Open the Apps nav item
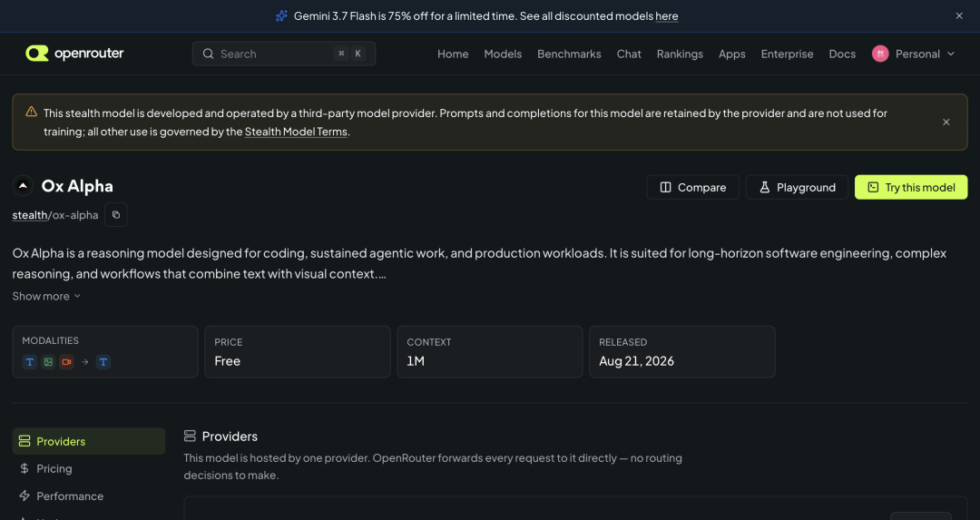Image resolution: width=980 pixels, height=520 pixels. [x=732, y=54]
